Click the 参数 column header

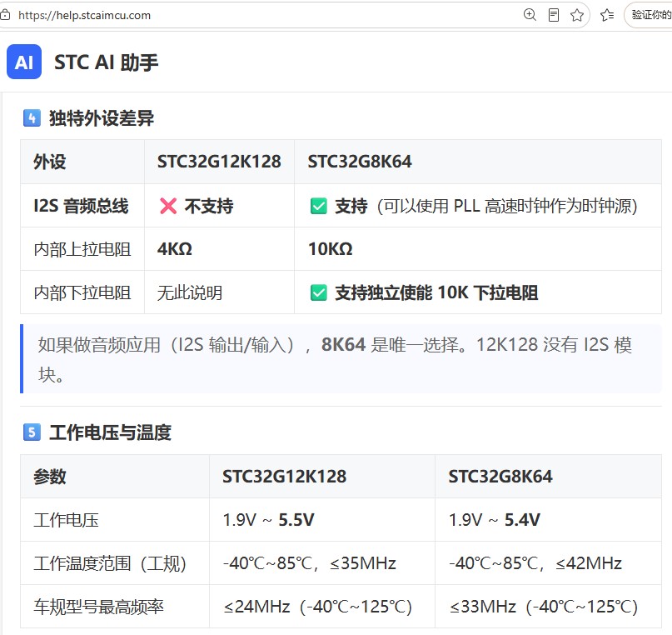click(50, 477)
